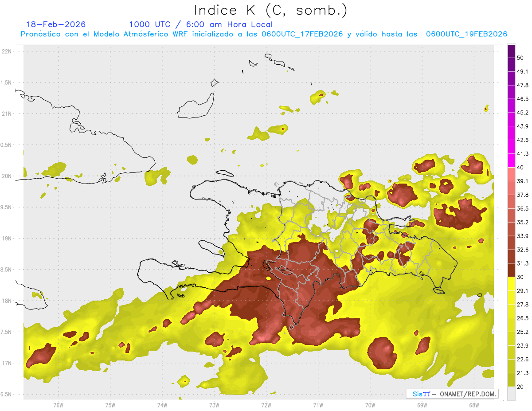Click the '33.9' color scale value
Viewport: 532px width, 411px height.
[x=523, y=236]
